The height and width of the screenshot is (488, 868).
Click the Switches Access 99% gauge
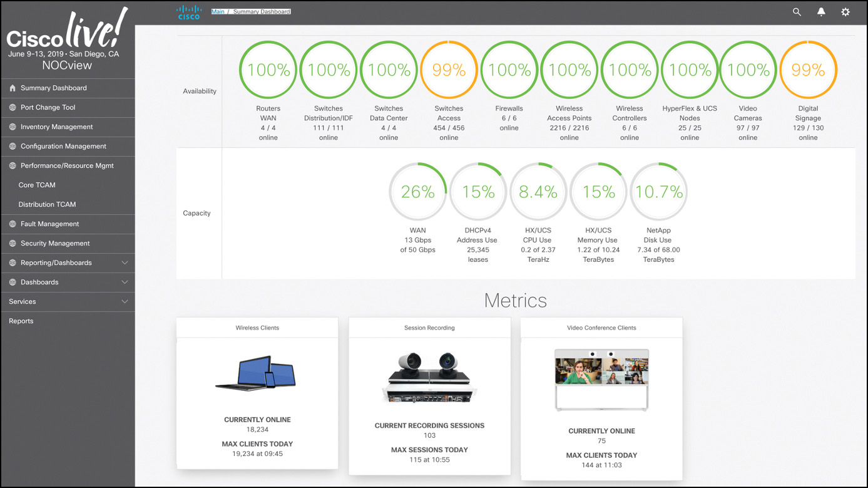pos(449,70)
